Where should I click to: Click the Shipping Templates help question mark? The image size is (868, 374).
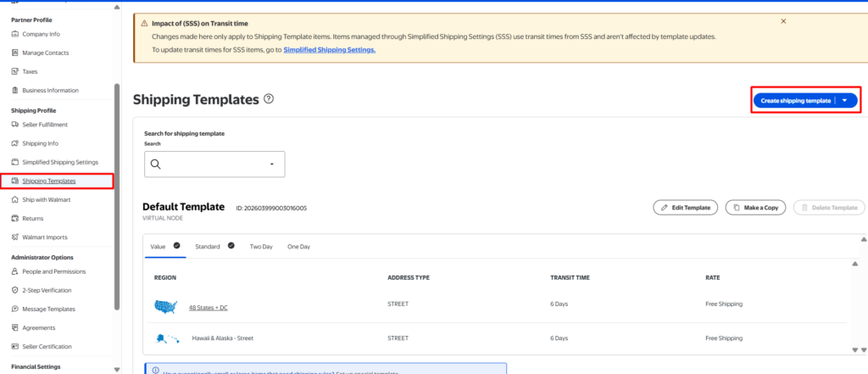[x=269, y=99]
